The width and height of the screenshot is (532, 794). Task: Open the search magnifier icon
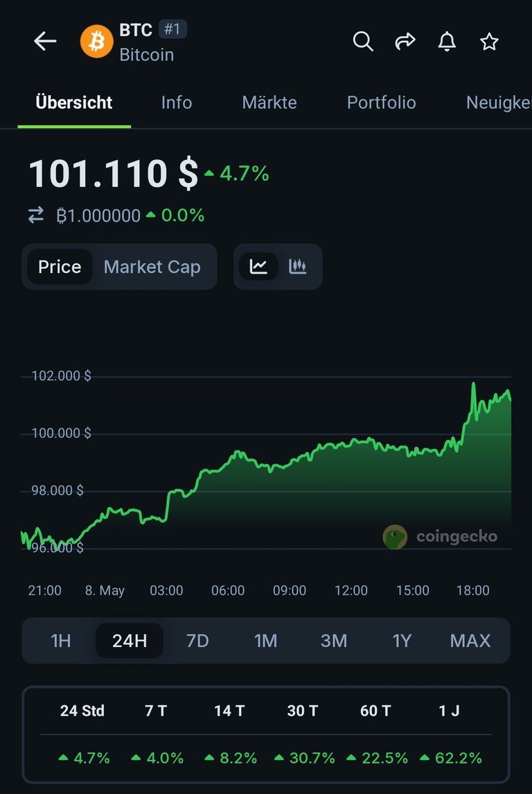click(363, 42)
